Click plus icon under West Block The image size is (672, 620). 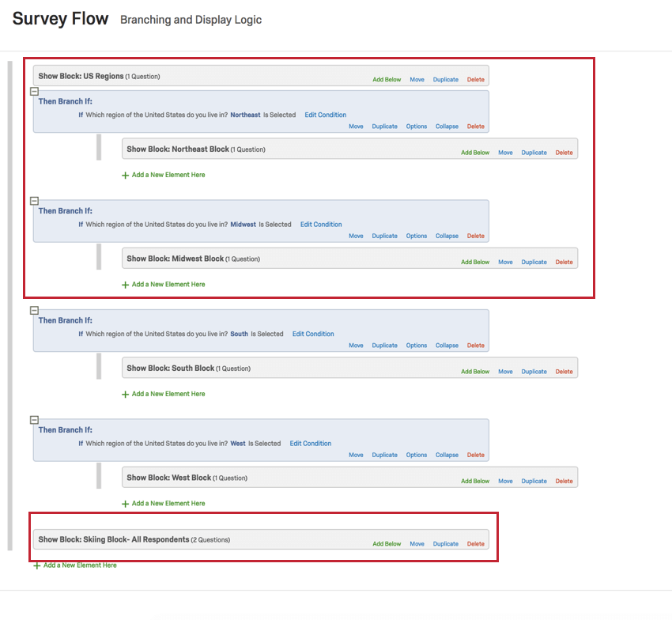125,503
